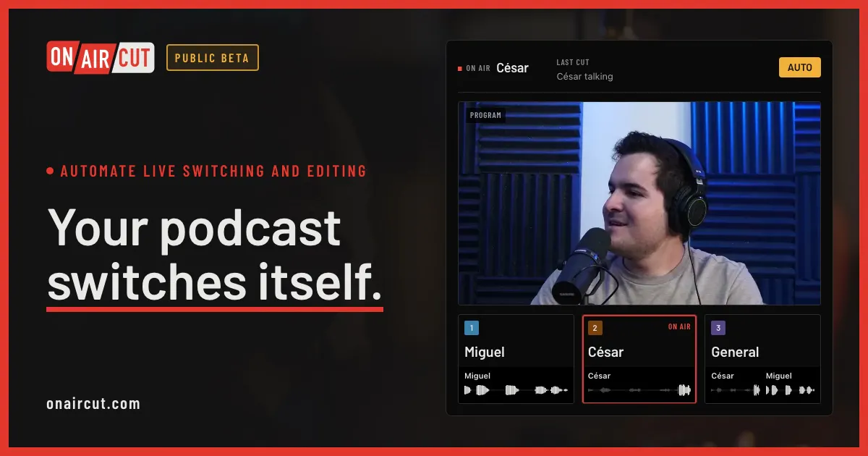Click the number 2 badge on César card
Image resolution: width=868 pixels, height=456 pixels.
point(595,328)
